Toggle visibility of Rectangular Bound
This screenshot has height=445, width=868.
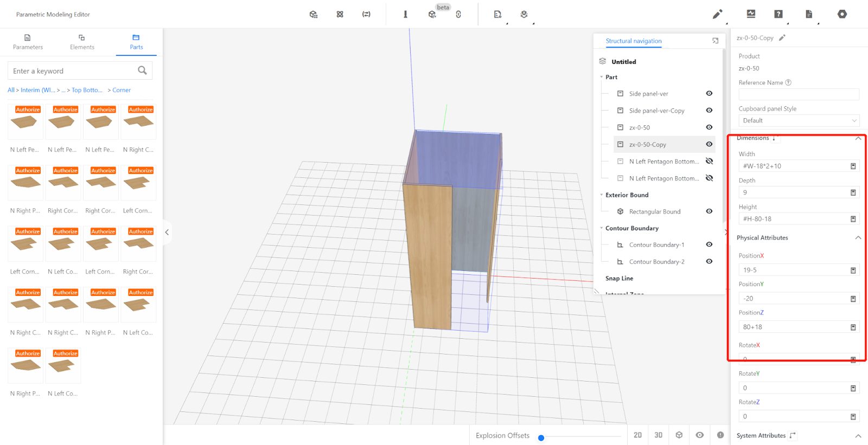[709, 211]
